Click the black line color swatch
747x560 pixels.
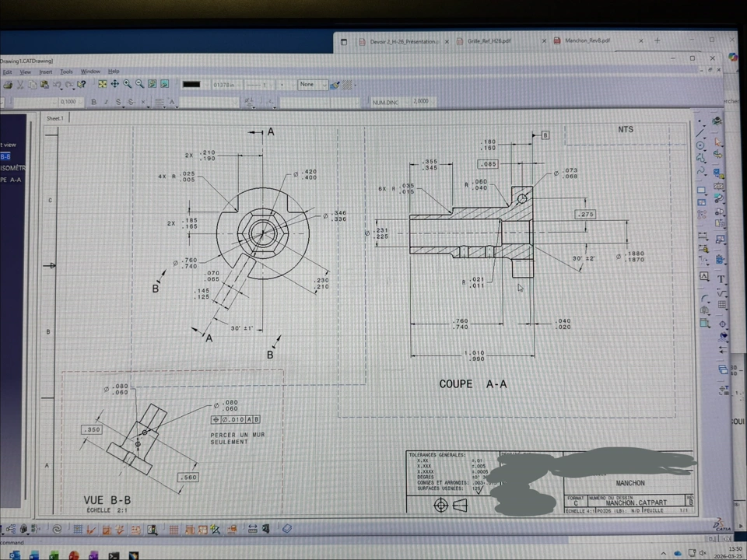191,84
